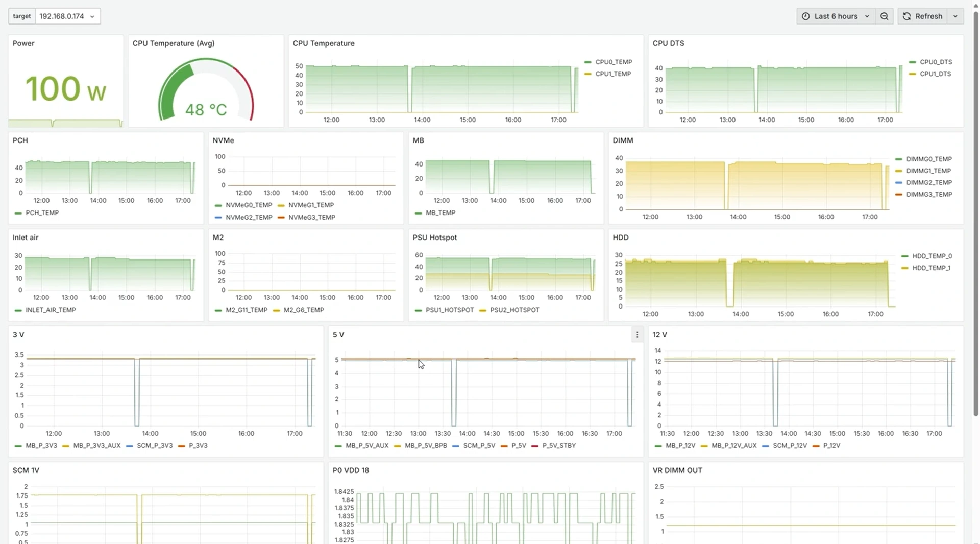Image resolution: width=980 pixels, height=544 pixels.
Task: Click the Refresh dashboard button
Action: click(922, 16)
